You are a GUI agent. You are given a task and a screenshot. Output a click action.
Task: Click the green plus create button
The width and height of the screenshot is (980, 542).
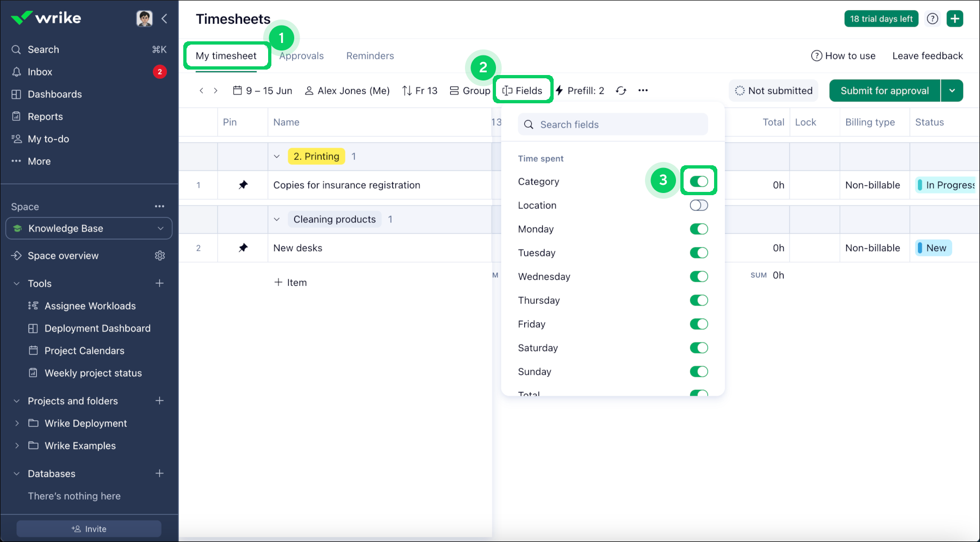(954, 19)
